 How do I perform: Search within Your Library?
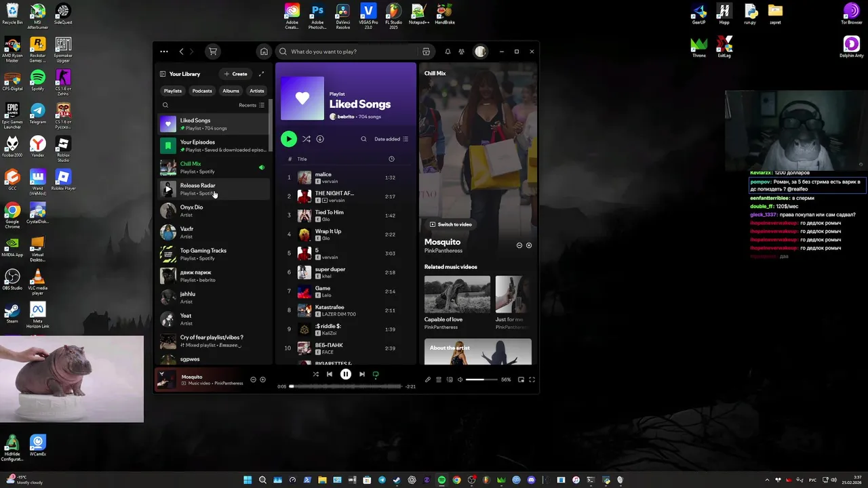(x=165, y=105)
